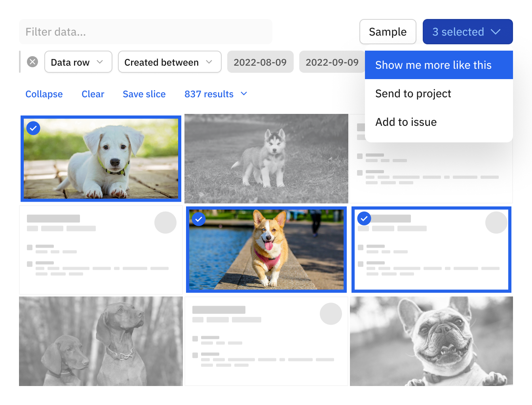Open the Data row dropdown

coord(78,62)
